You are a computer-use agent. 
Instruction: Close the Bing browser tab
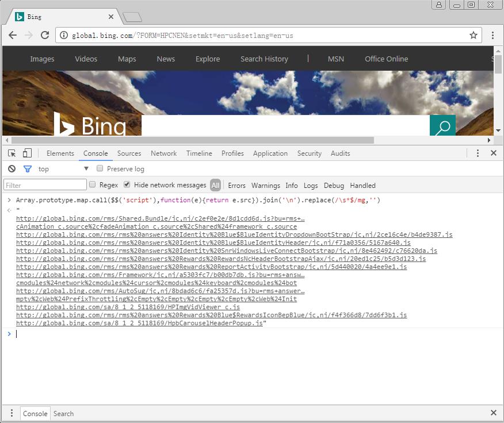pyautogui.click(x=111, y=17)
